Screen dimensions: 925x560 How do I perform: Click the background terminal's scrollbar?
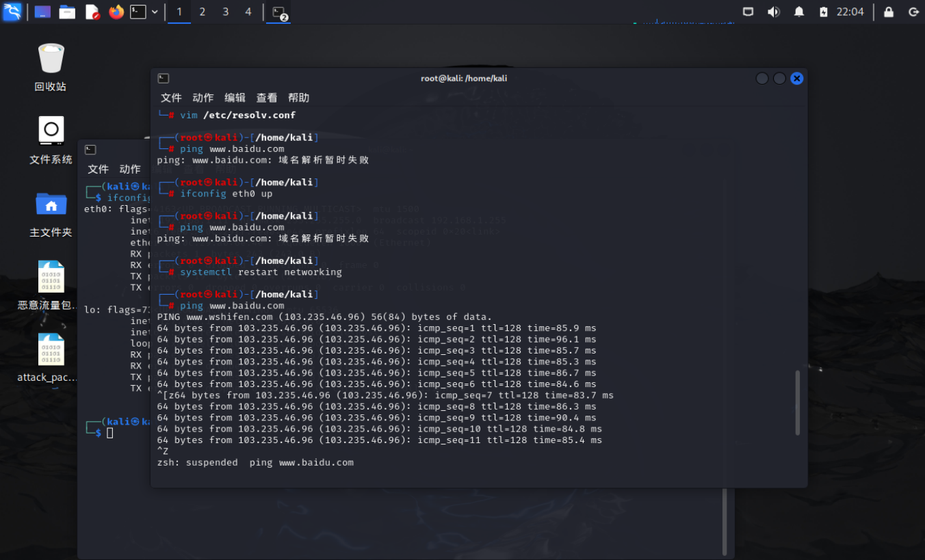pos(725,523)
